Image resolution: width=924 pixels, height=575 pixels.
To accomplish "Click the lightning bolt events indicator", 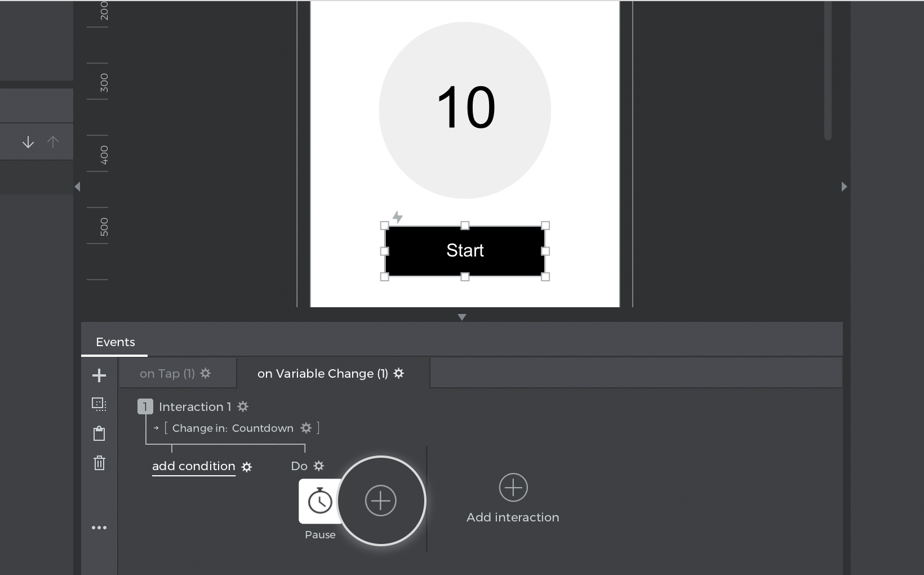I will coord(398,217).
